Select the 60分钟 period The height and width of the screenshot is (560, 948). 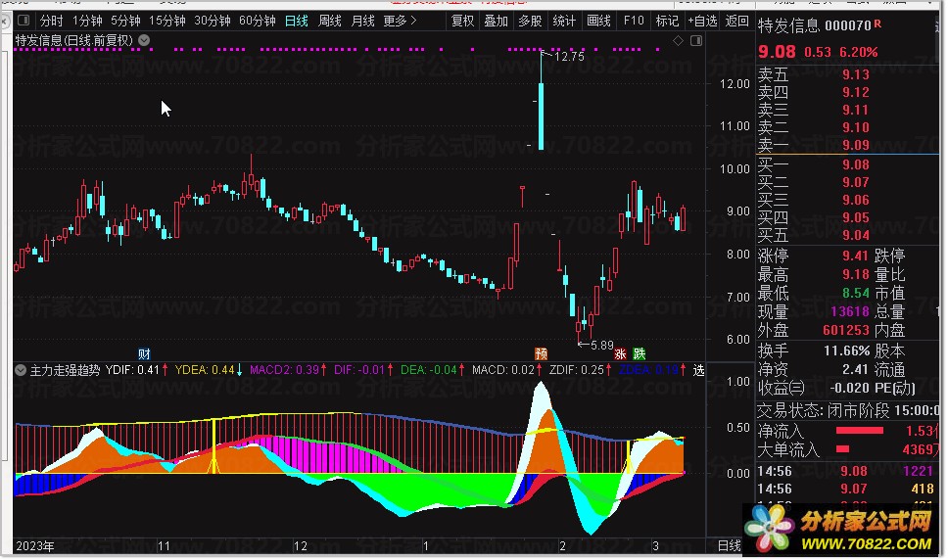click(258, 21)
